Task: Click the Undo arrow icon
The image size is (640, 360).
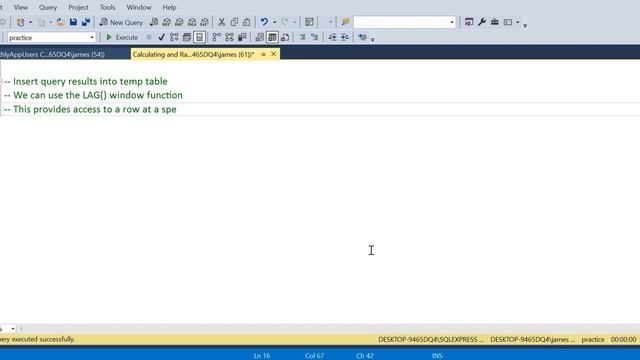Action: click(x=264, y=22)
